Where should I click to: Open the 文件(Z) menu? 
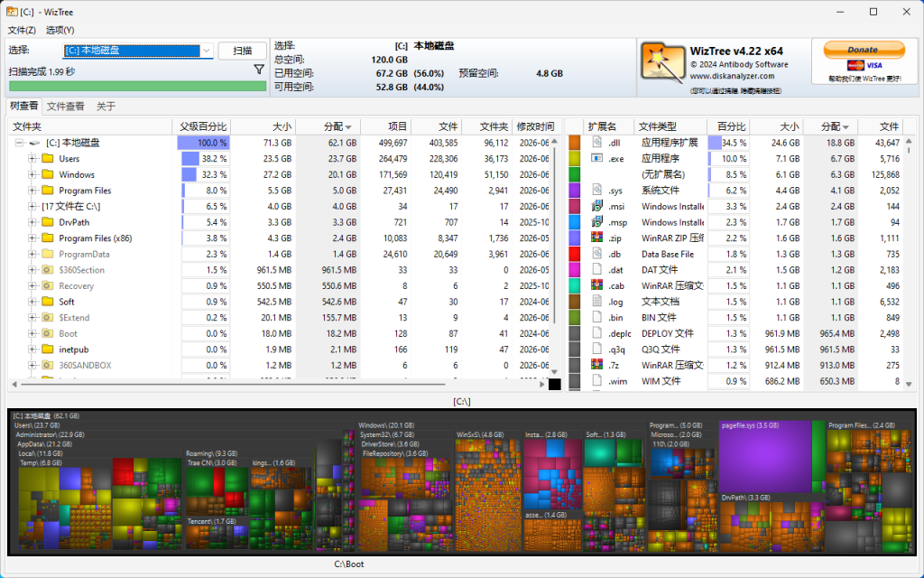point(22,30)
